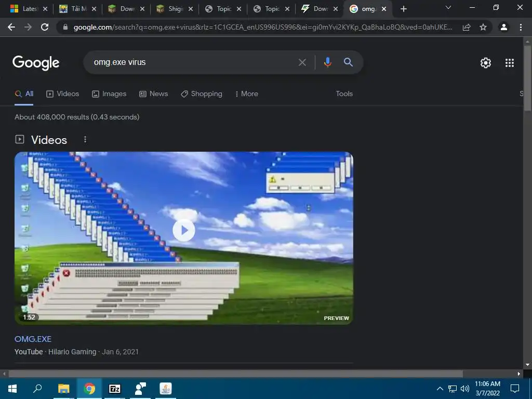The height and width of the screenshot is (399, 532).
Task: Open the Java app taskbar icon
Action: tap(166, 389)
